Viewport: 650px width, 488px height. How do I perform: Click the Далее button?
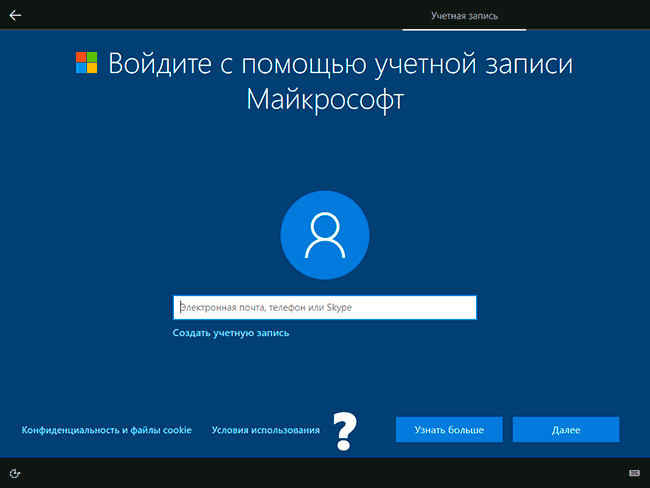(x=566, y=430)
